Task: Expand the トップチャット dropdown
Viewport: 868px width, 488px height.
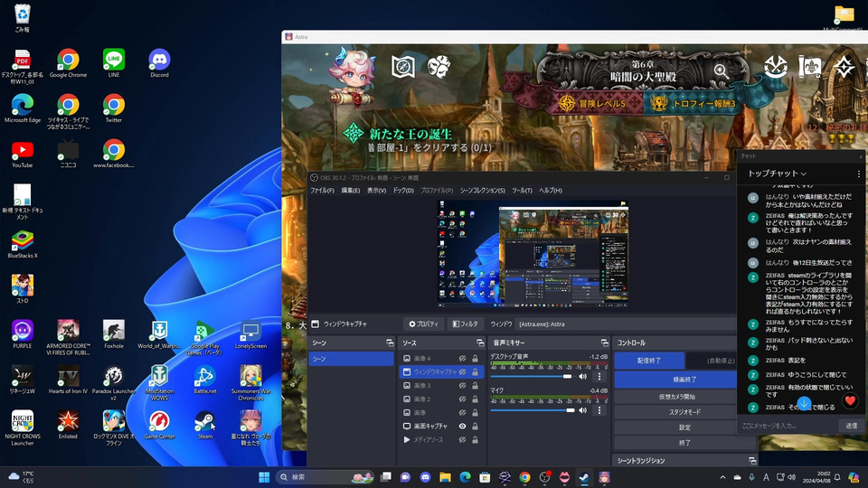Action: (777, 174)
